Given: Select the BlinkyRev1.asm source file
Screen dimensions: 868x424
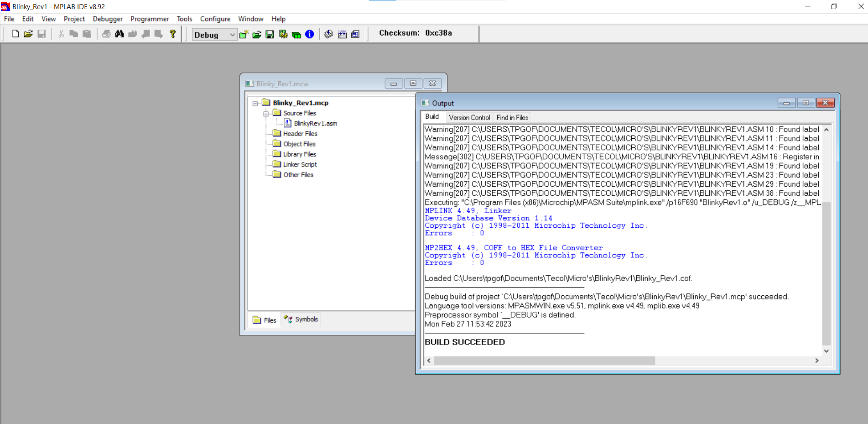Looking at the screenshot, I should 315,123.
